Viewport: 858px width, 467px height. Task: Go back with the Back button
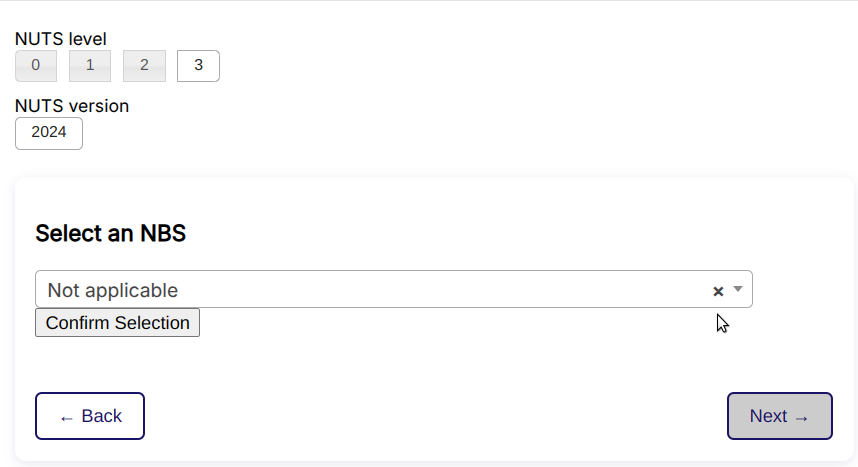[x=90, y=416]
